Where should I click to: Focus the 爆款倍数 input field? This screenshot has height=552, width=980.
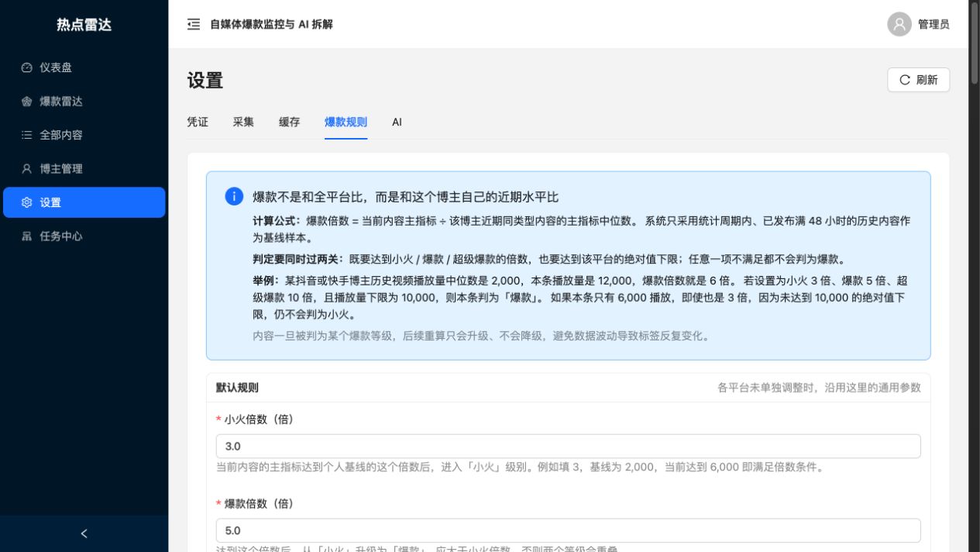(568, 531)
